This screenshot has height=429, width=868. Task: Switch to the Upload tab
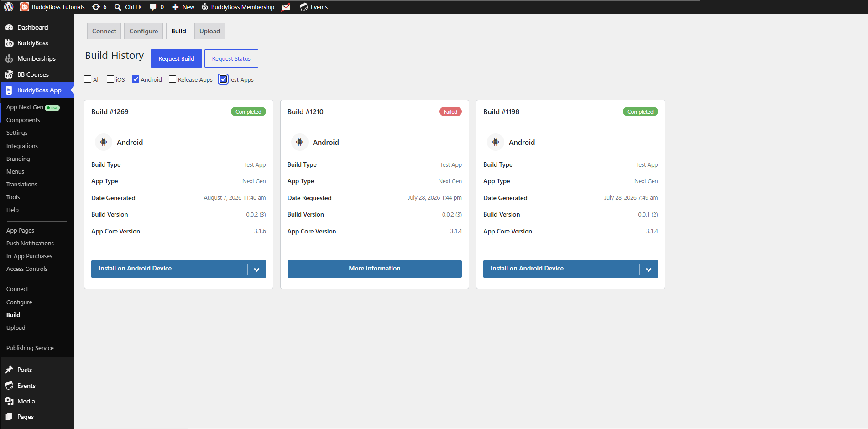pyautogui.click(x=209, y=31)
